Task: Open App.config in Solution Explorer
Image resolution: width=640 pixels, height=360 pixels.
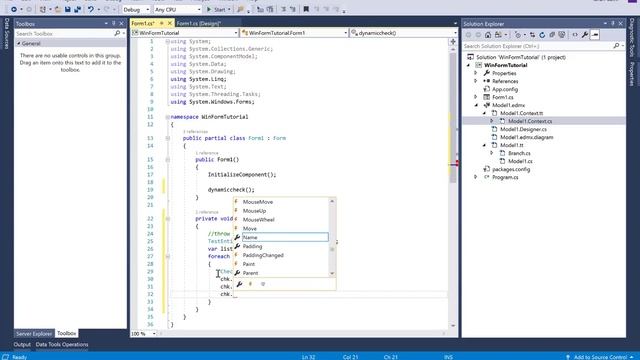Action: click(504, 89)
